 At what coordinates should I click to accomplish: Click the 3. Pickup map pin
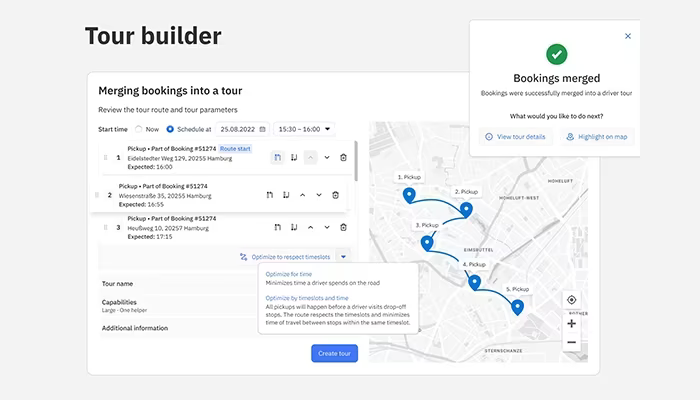pyautogui.click(x=427, y=243)
